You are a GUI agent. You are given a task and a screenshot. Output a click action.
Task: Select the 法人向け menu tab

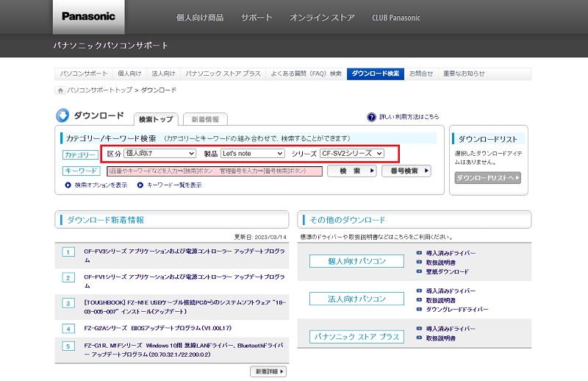point(163,74)
